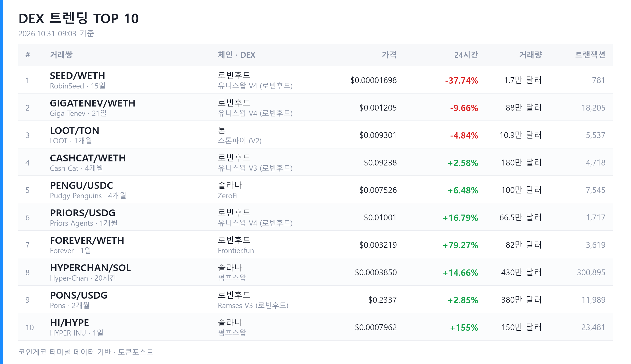This screenshot has height=364, width=631.
Task: Click the 300,895 transaction count
Action: pyautogui.click(x=591, y=272)
